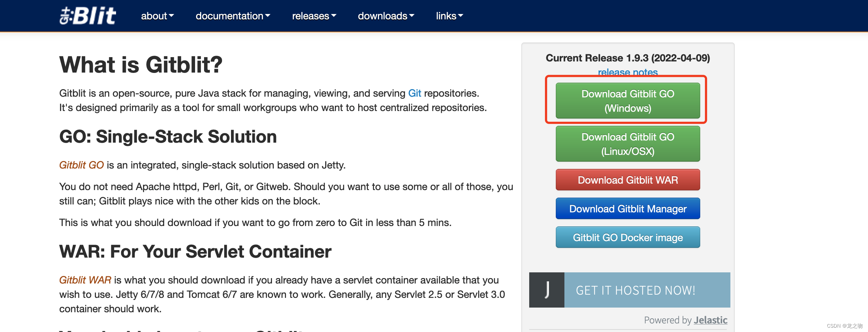Open the links menu
The height and width of the screenshot is (332, 868).
[x=449, y=16]
